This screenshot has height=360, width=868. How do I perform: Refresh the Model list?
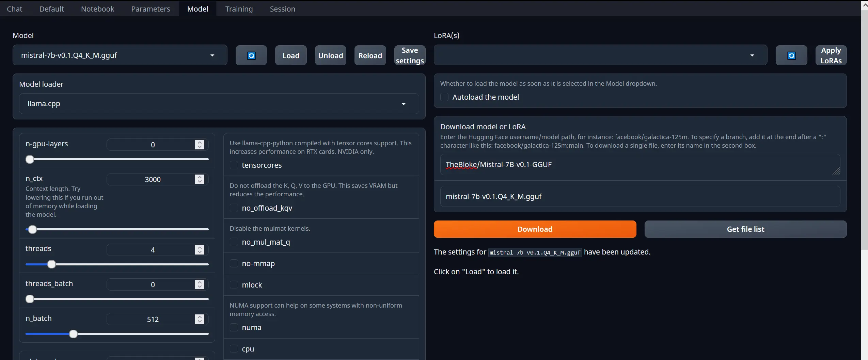[251, 55]
